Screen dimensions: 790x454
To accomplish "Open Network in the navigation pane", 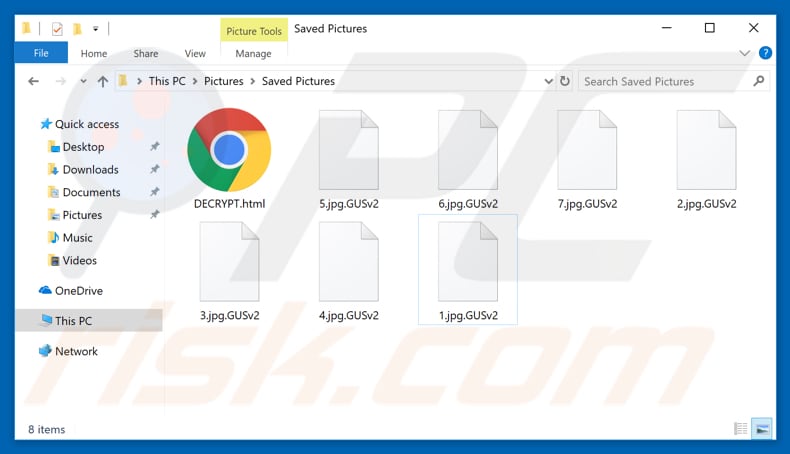I will pos(76,351).
